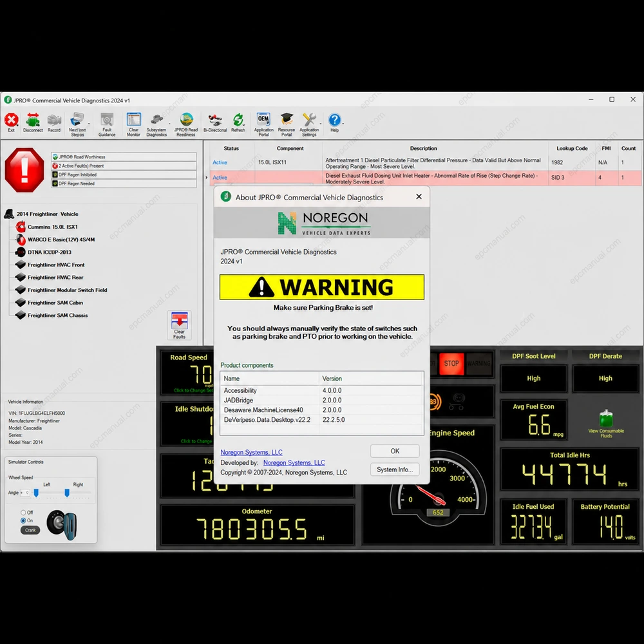
Task: Click the JPRO Road Worthiness row
Action: point(124,157)
